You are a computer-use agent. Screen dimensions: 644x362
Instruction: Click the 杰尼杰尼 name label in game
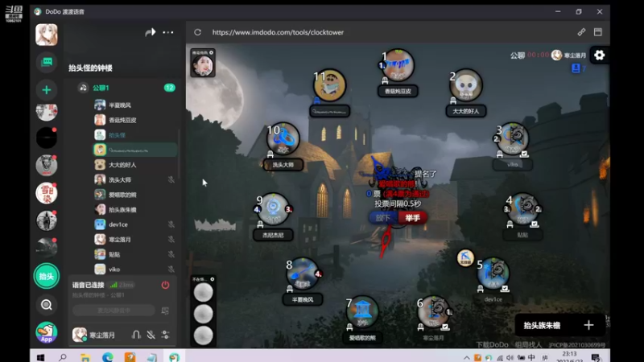(273, 235)
